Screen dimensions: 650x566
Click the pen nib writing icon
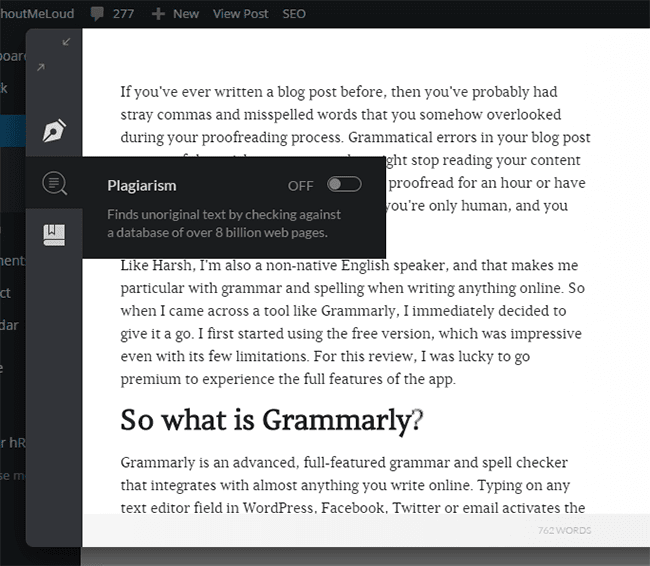[54, 131]
